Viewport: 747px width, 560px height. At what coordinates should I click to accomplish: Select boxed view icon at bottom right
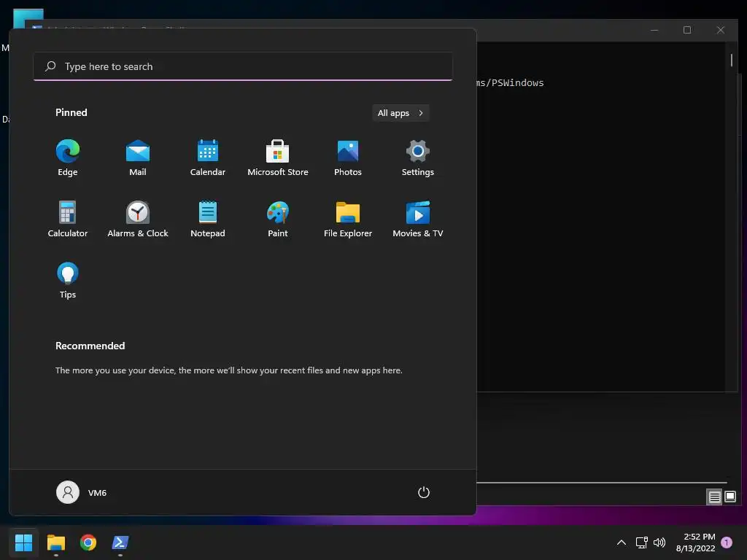[x=729, y=497]
